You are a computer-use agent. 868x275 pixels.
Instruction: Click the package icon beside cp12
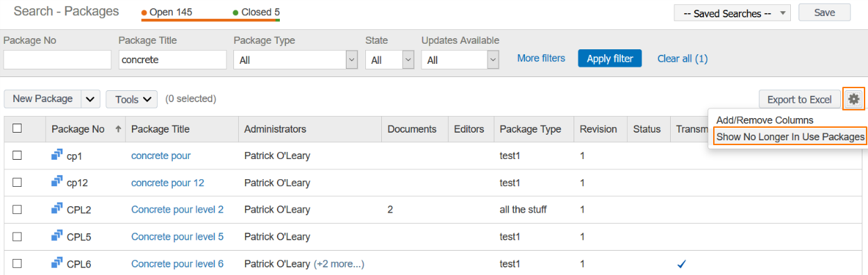tap(57, 182)
